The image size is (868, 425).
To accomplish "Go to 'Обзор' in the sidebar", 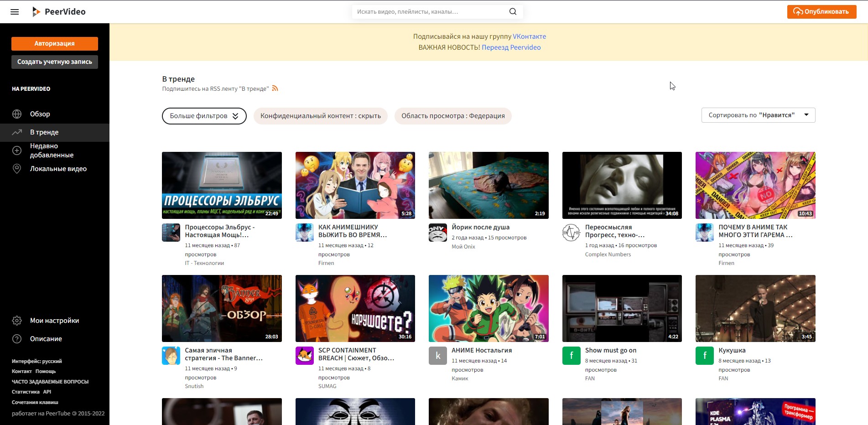I will coord(40,114).
